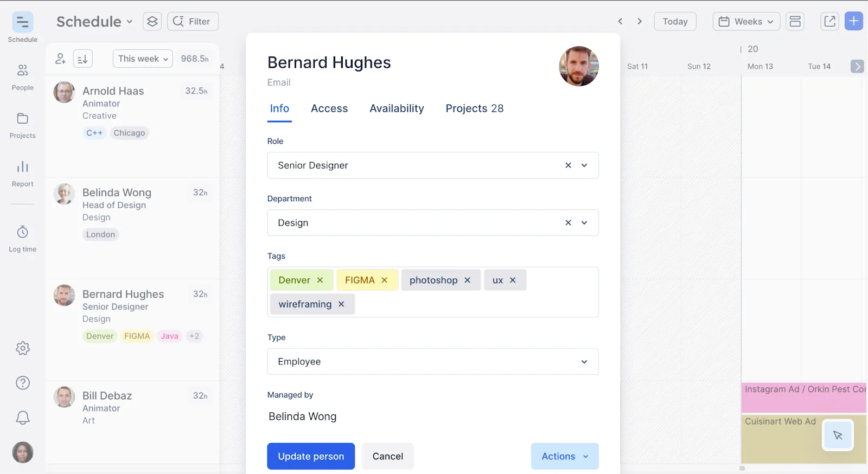Open the This week range dropdown
Screen dimensions: 868x474
pos(143,59)
